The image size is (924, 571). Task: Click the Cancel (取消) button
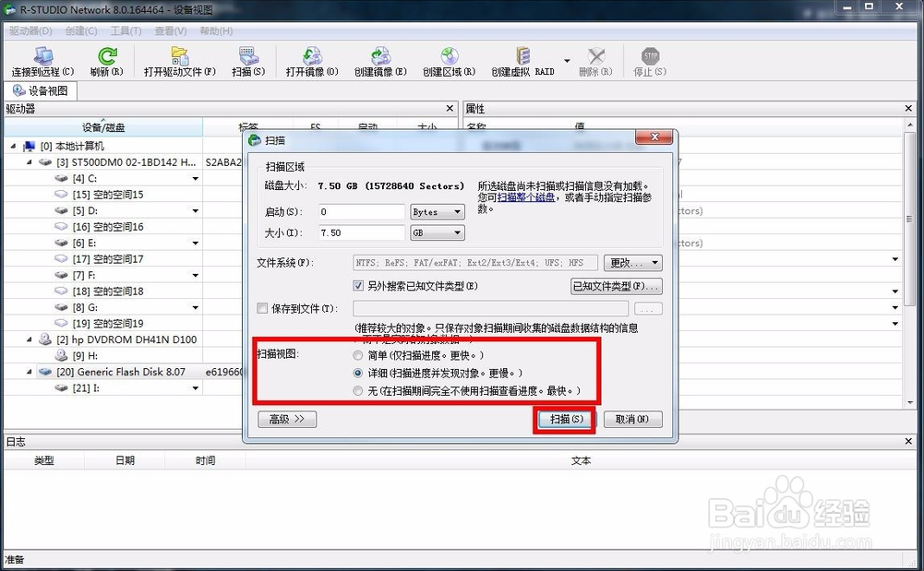pyautogui.click(x=632, y=419)
